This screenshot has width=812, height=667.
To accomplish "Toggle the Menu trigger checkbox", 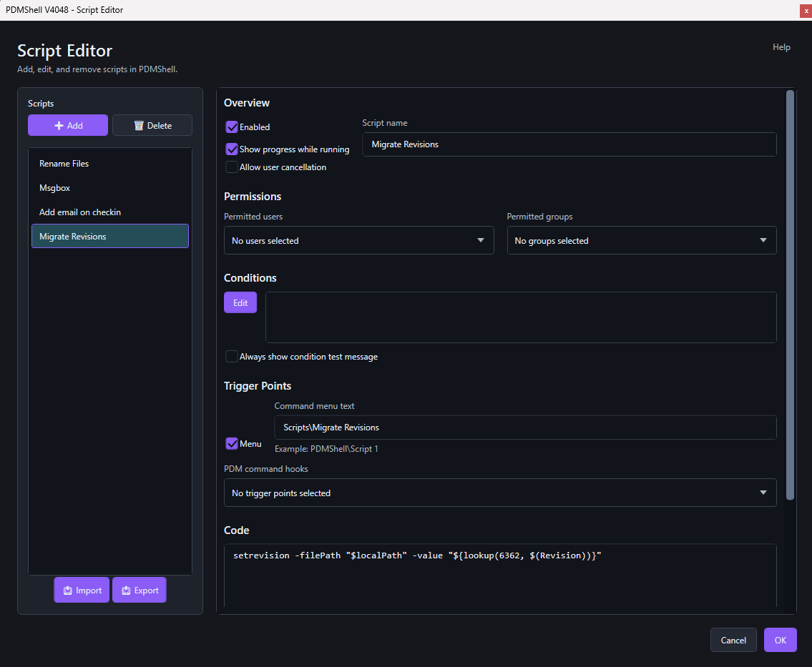I will click(232, 443).
